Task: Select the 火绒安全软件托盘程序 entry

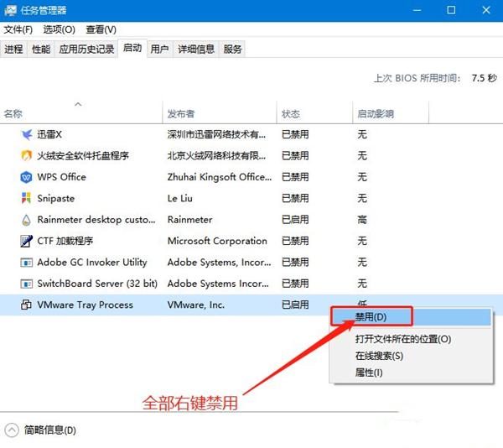Action: (x=83, y=156)
